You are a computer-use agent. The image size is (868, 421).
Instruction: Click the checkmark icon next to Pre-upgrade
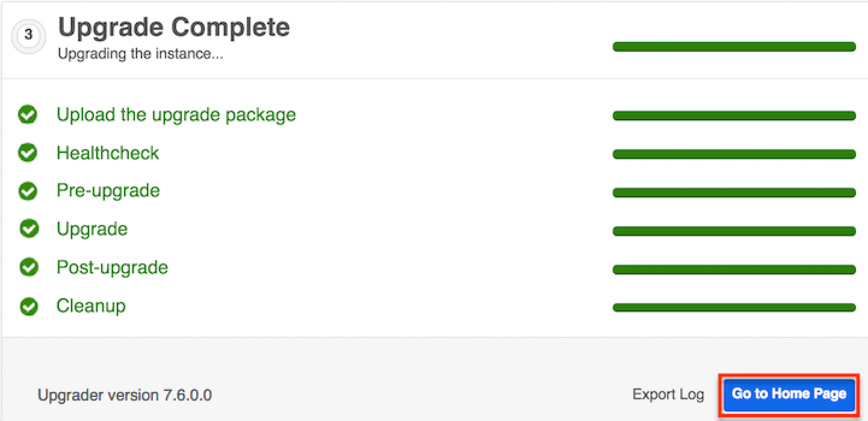click(x=28, y=191)
